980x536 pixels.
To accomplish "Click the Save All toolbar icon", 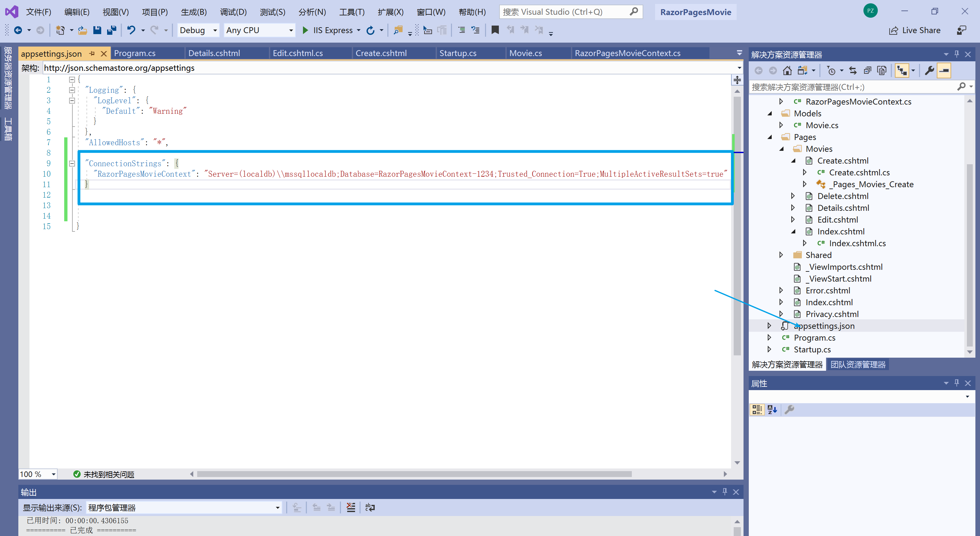I will 111,30.
